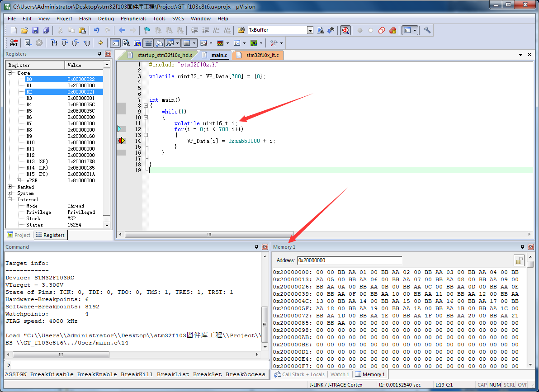
Task: Toggle the Memory 1 lock icon
Action: point(519,260)
